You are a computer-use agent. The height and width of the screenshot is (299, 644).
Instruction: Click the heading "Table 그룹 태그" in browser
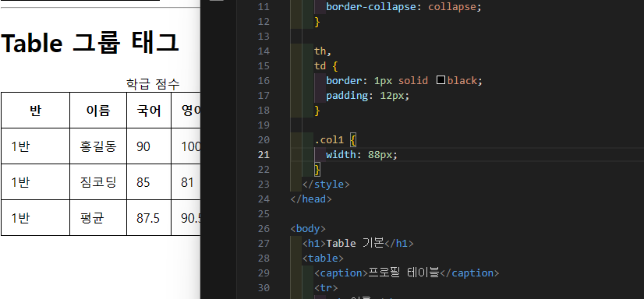(90, 43)
